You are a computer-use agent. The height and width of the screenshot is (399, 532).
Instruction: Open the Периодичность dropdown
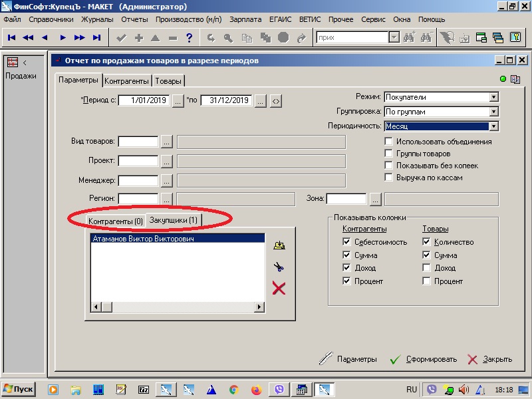tap(493, 126)
